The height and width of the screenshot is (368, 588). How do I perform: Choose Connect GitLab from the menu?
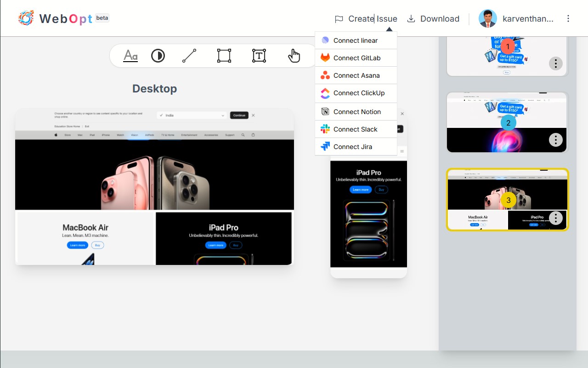coord(356,58)
